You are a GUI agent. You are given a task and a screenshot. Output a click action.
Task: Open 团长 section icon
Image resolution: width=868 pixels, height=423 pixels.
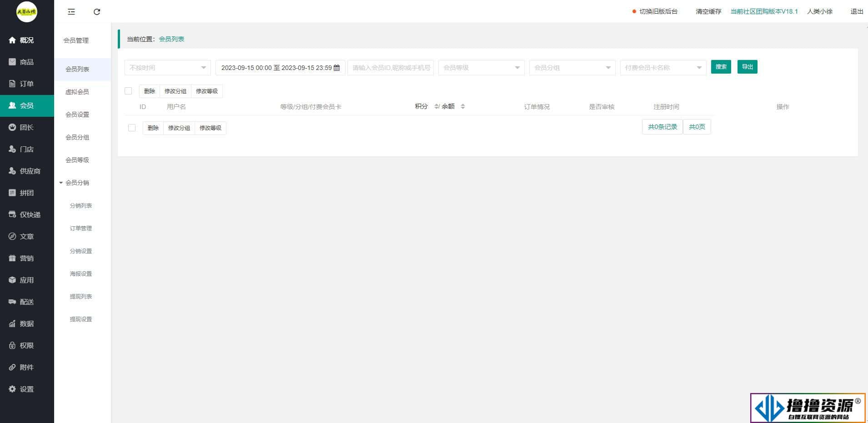(12, 127)
